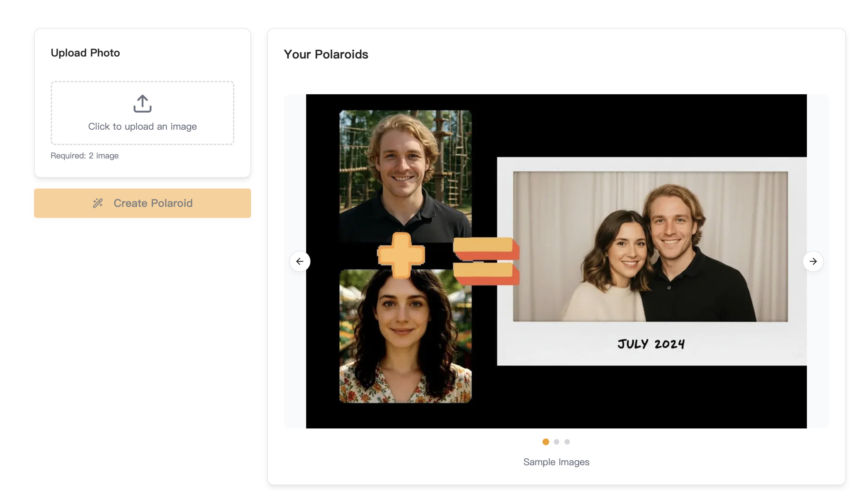
Task: Click the JULY 2024 polaroid caption
Action: pyautogui.click(x=651, y=344)
